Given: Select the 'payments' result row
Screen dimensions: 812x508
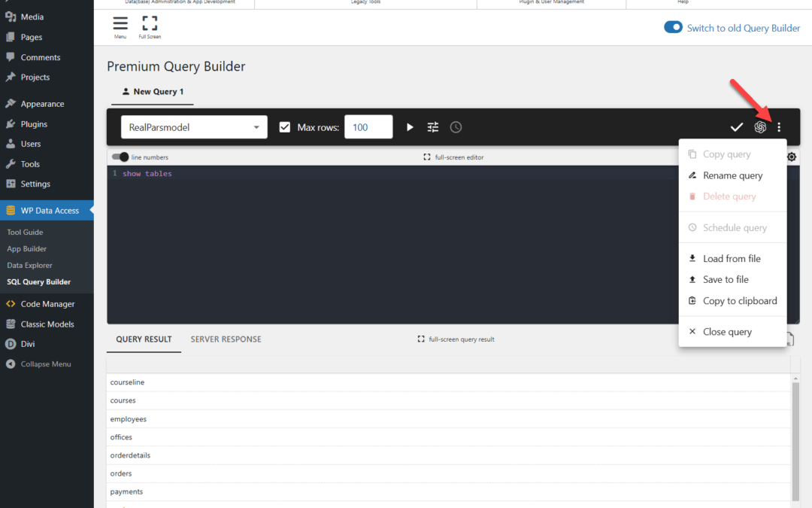Looking at the screenshot, I should point(448,491).
